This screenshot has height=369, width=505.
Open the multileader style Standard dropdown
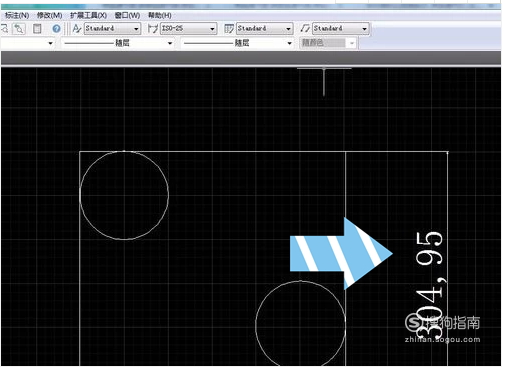(x=340, y=29)
